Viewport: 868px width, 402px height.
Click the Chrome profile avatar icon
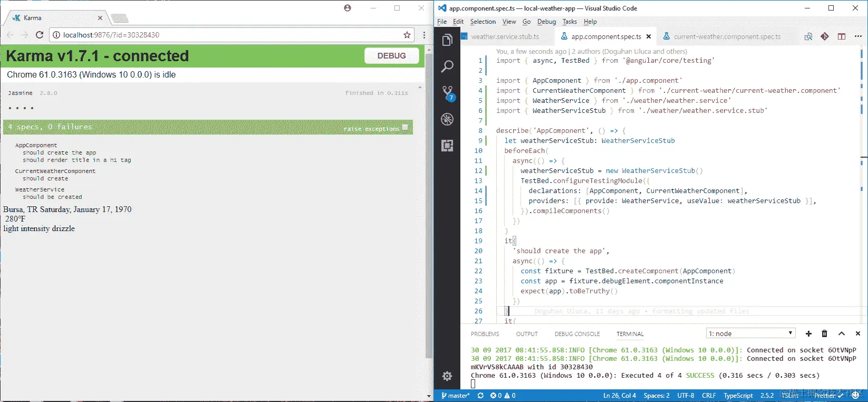click(x=347, y=8)
